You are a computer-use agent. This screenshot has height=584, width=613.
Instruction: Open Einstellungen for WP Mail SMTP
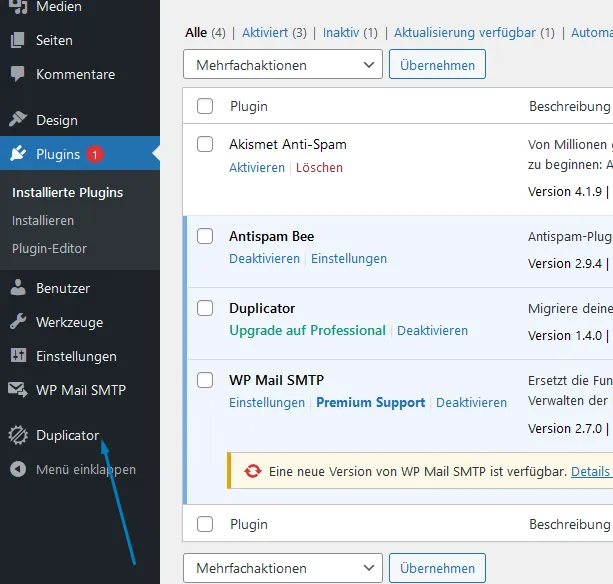[267, 403]
